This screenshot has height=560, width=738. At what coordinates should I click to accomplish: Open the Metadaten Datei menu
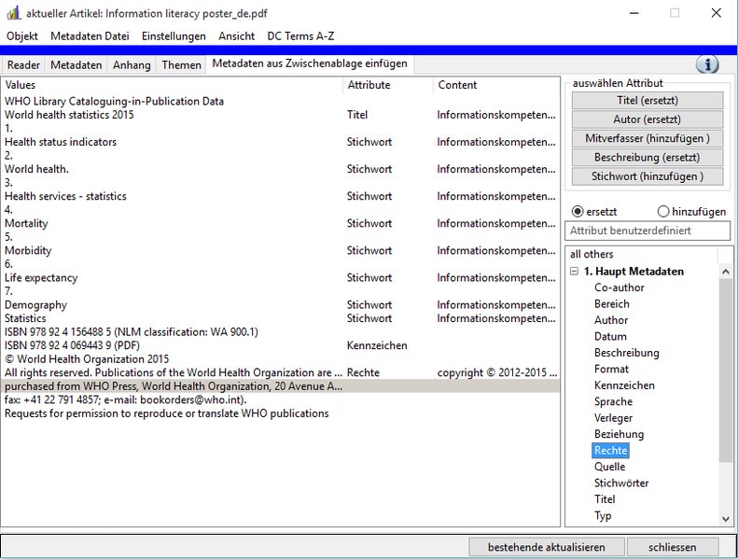(90, 36)
